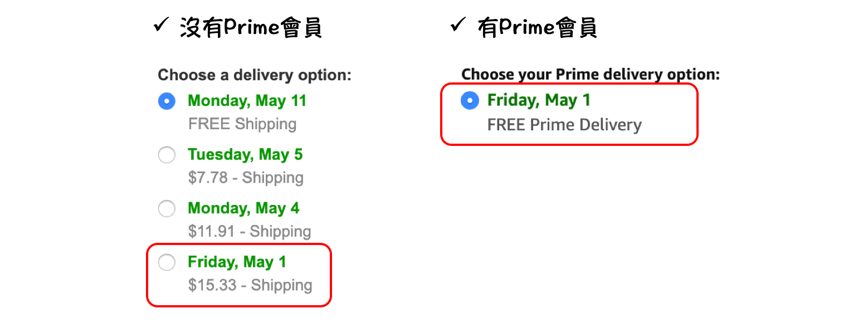The image size is (868, 323).
Task: Select the Friday, May 1 Prime delivery radio button
Action: (x=470, y=100)
